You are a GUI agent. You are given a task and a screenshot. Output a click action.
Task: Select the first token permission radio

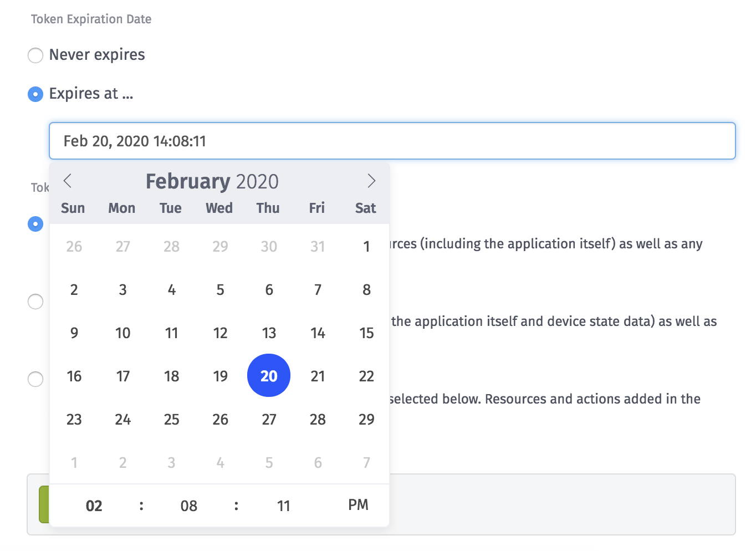point(35,224)
